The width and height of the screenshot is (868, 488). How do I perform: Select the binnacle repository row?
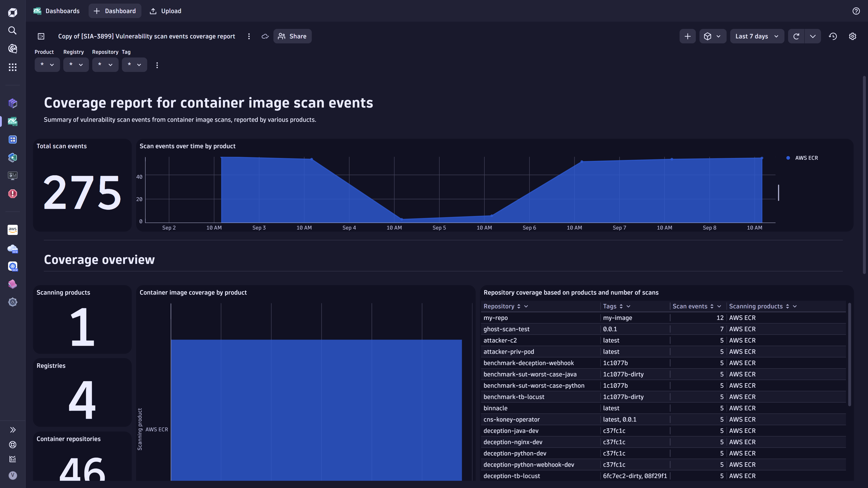(x=663, y=408)
